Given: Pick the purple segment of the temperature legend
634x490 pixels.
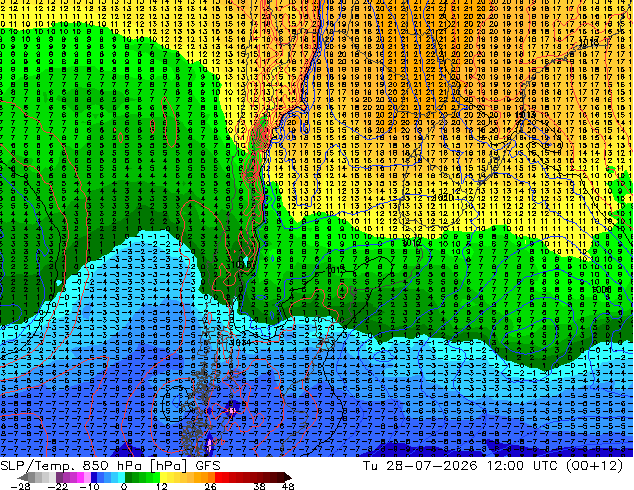Looking at the screenshot, I should tap(70, 477).
